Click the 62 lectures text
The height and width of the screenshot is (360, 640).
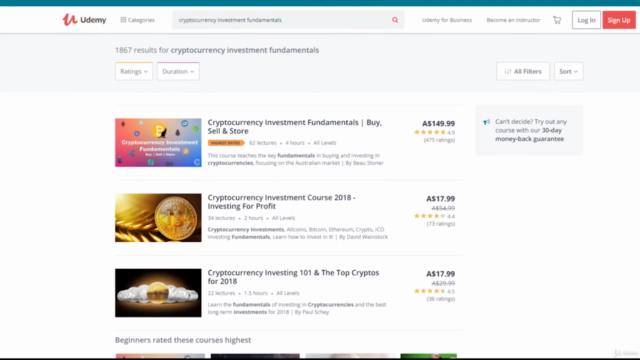[x=262, y=143]
